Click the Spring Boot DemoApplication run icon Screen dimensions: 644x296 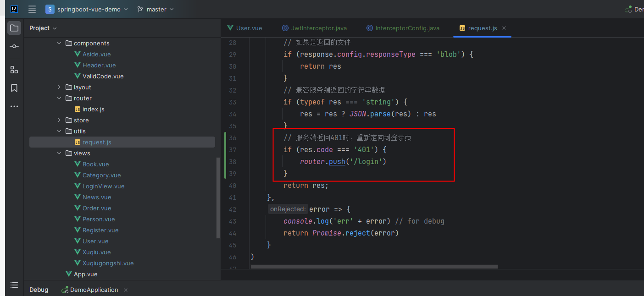(x=66, y=290)
